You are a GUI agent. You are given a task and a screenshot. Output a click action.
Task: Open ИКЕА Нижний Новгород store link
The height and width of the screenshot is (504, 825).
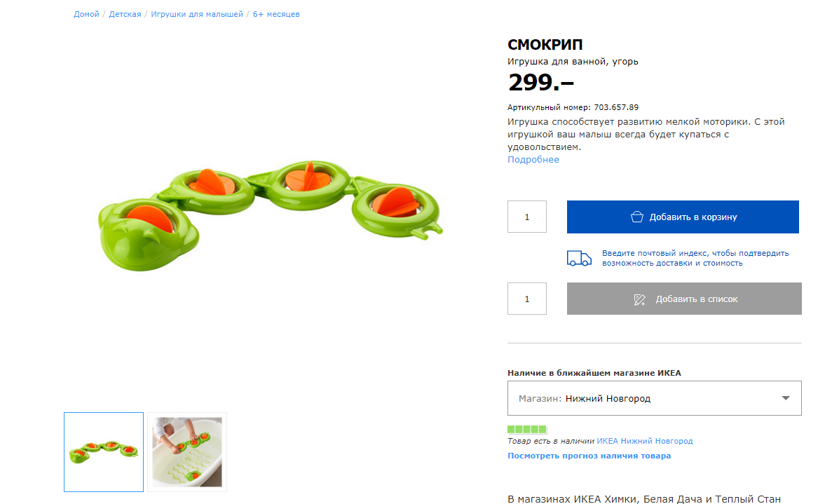pos(645,441)
